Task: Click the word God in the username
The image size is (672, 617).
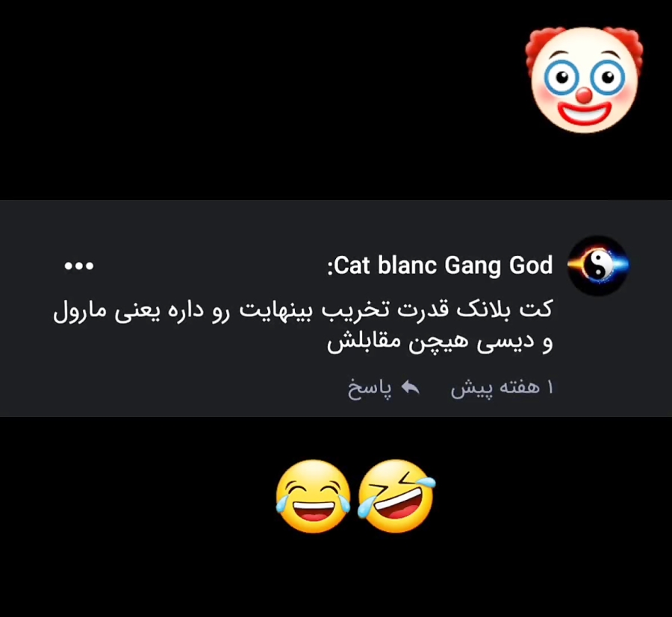Action: point(531,266)
